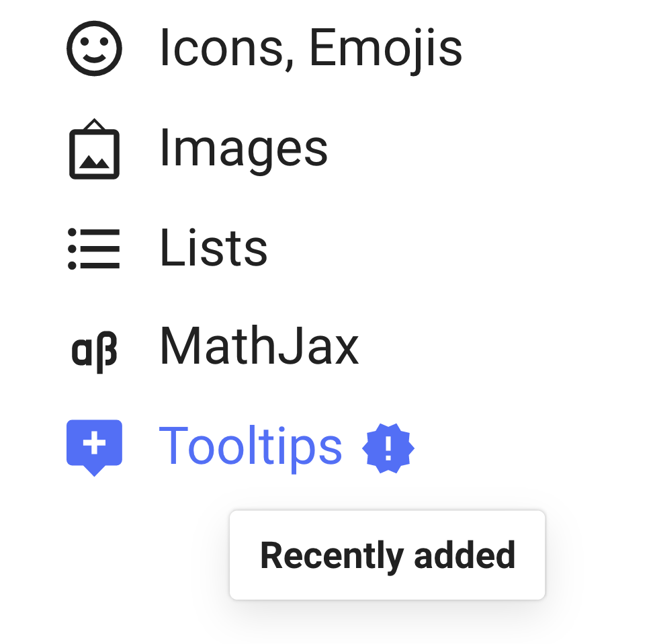653x644 pixels.
Task: Open the MathJax sidebar link
Action: pyautogui.click(x=259, y=346)
